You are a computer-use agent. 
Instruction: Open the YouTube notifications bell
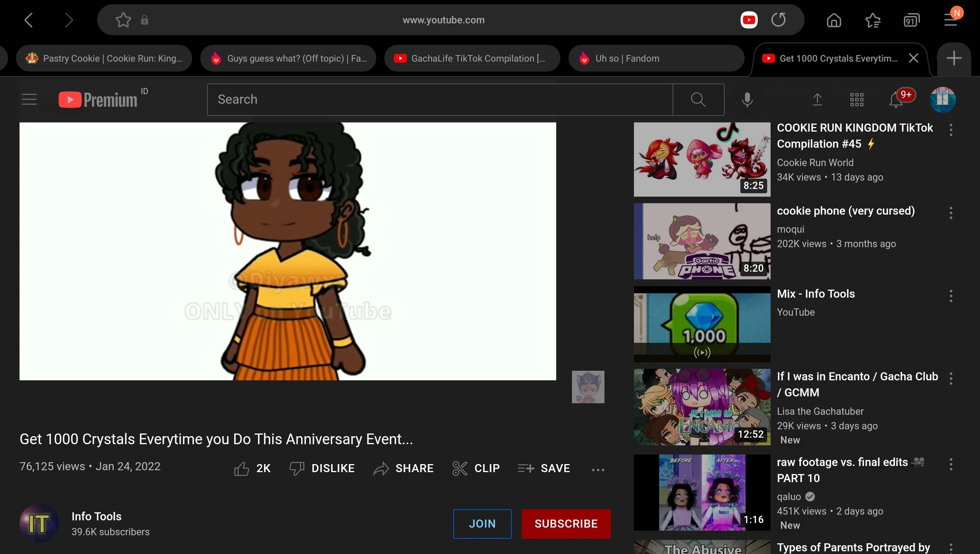click(896, 100)
